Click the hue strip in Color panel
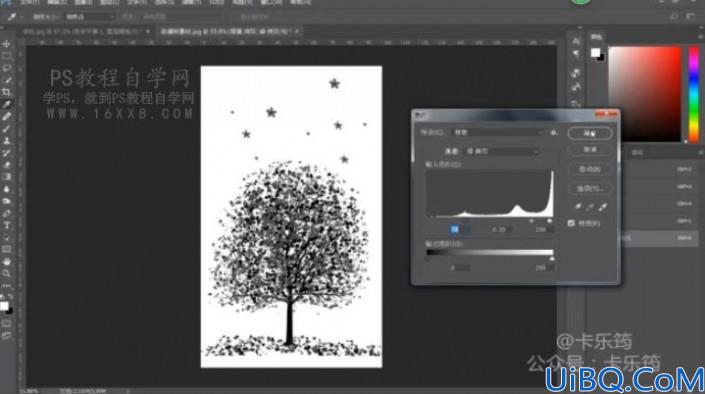 click(694, 94)
